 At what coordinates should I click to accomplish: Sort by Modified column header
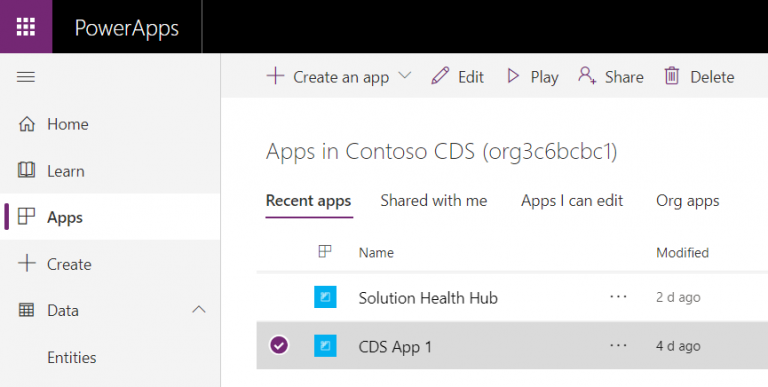(682, 253)
